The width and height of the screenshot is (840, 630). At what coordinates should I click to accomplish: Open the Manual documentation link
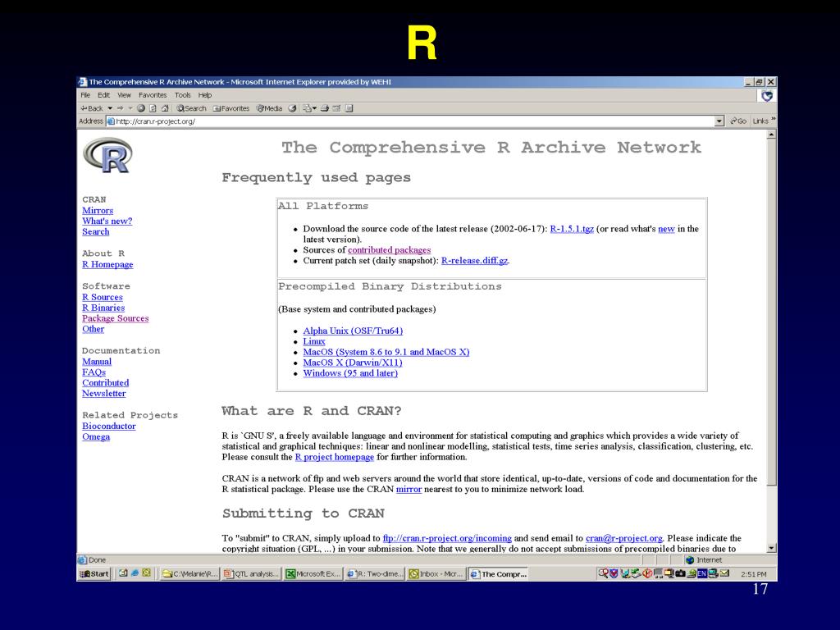pos(97,362)
